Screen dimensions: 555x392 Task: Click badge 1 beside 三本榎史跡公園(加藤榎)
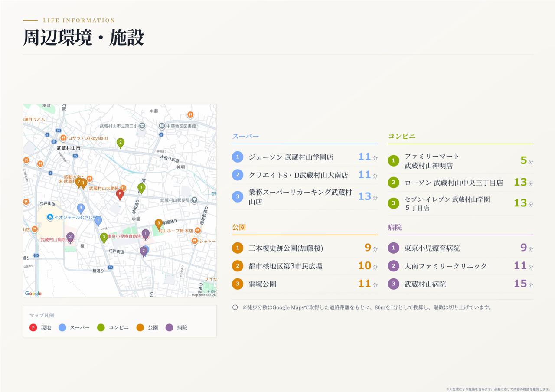238,248
